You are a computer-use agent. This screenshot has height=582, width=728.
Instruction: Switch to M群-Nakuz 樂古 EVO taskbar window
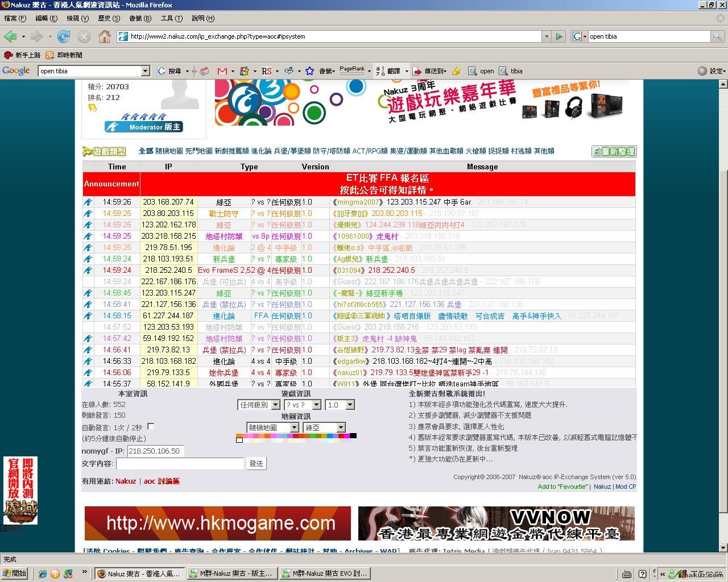(x=326, y=573)
